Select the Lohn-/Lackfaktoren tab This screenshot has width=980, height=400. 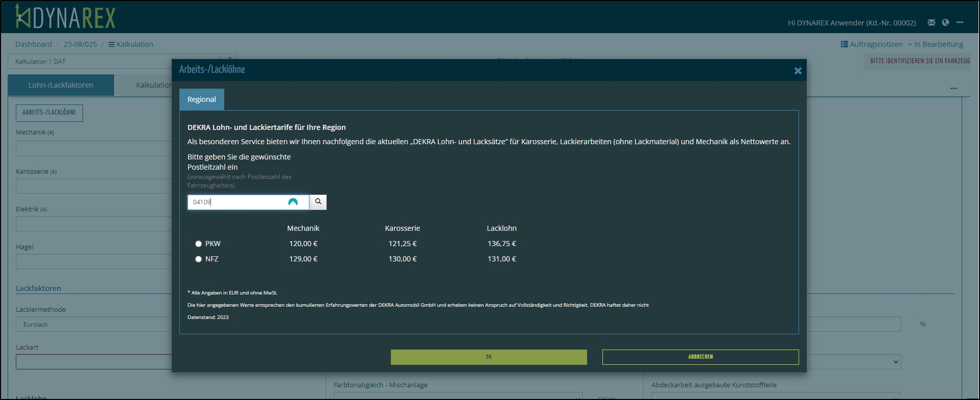[61, 85]
